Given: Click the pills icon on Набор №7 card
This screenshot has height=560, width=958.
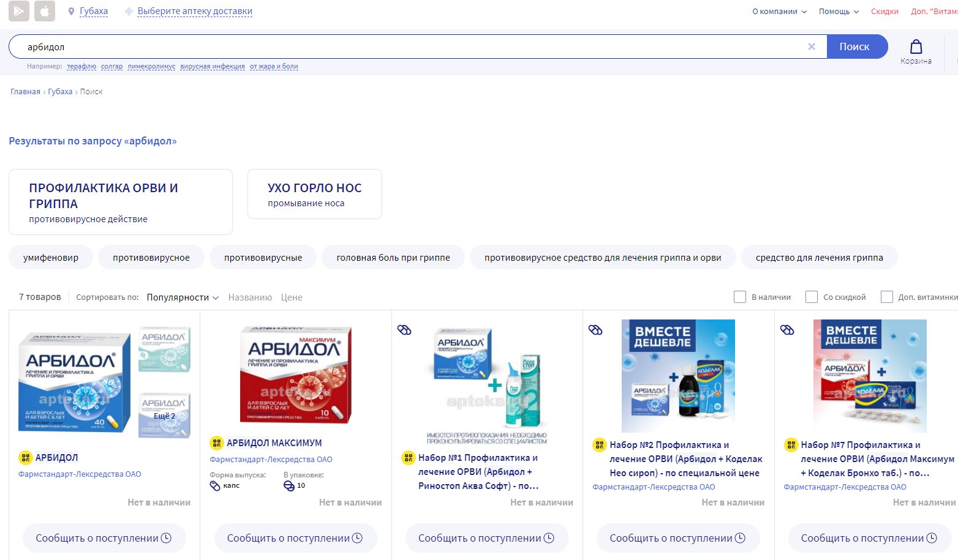Looking at the screenshot, I should pyautogui.click(x=787, y=330).
